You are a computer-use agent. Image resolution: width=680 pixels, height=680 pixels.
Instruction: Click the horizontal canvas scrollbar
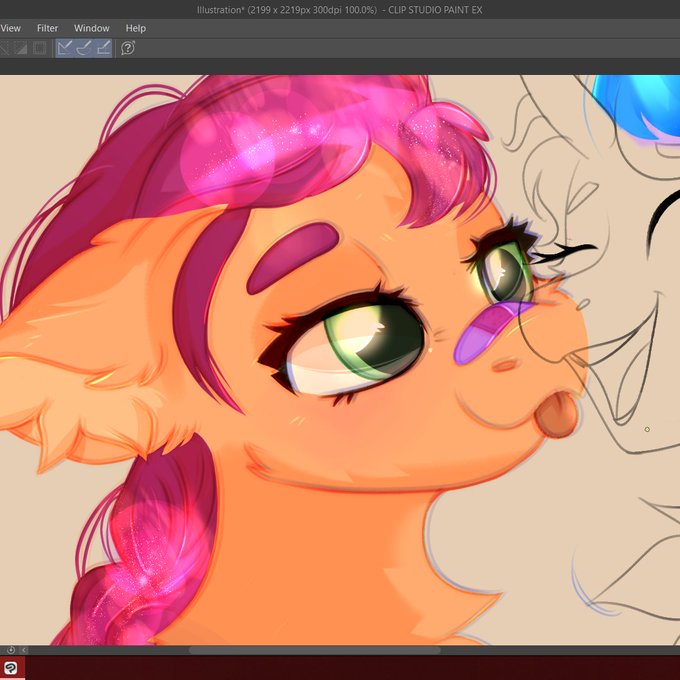click(x=314, y=650)
